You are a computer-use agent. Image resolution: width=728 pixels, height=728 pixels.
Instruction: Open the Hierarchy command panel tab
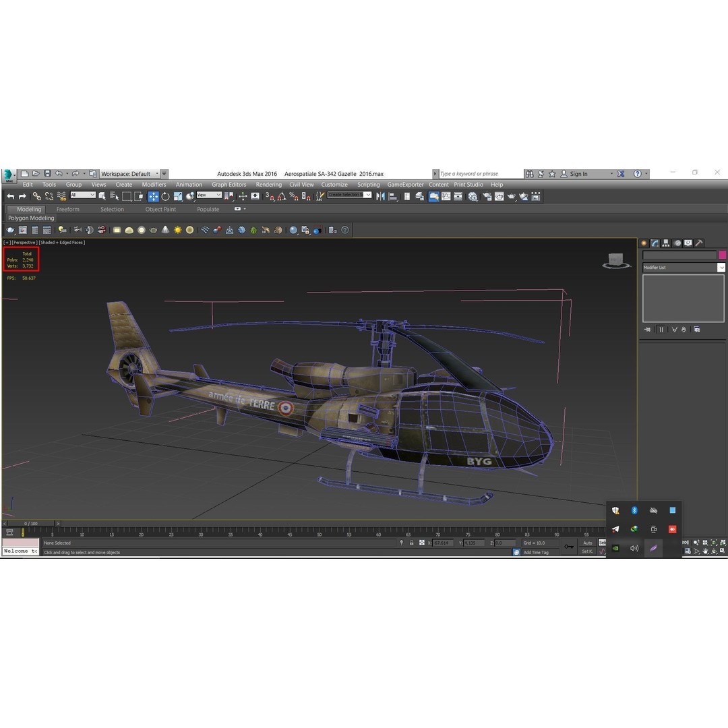pyautogui.click(x=666, y=243)
